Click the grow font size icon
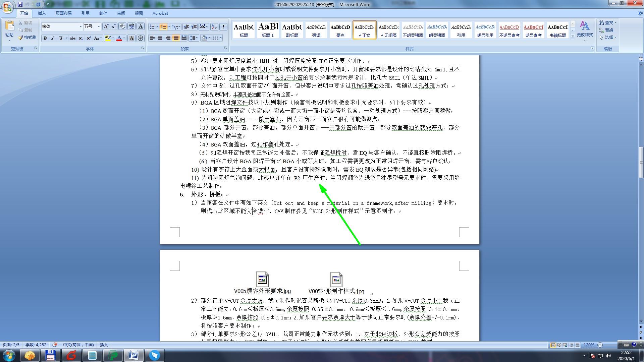644x362 pixels. (106, 26)
